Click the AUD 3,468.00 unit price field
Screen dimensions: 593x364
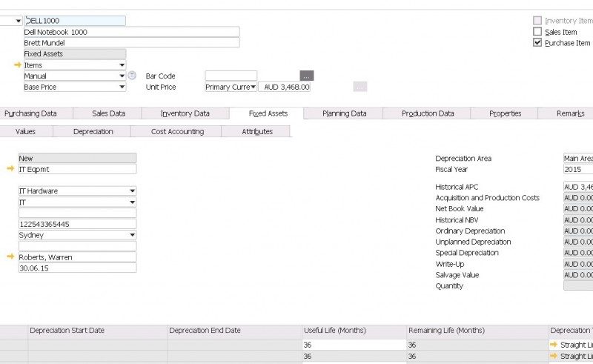(x=285, y=87)
